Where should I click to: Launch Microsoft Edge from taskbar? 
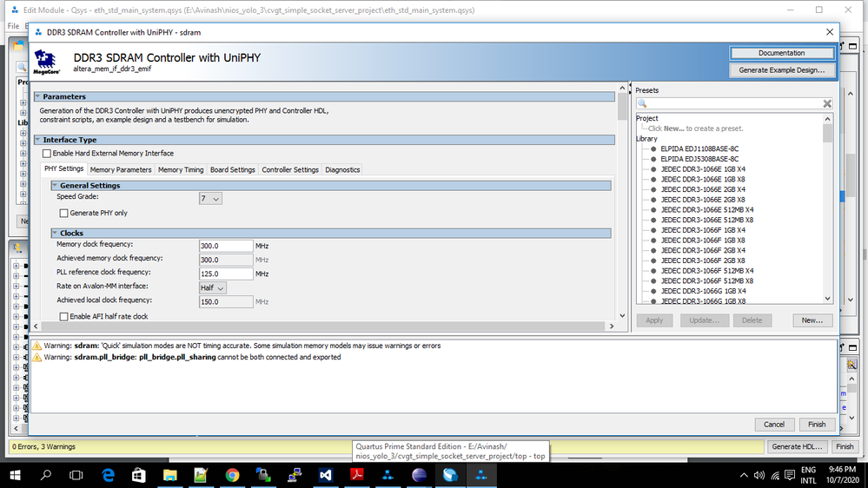click(x=108, y=475)
